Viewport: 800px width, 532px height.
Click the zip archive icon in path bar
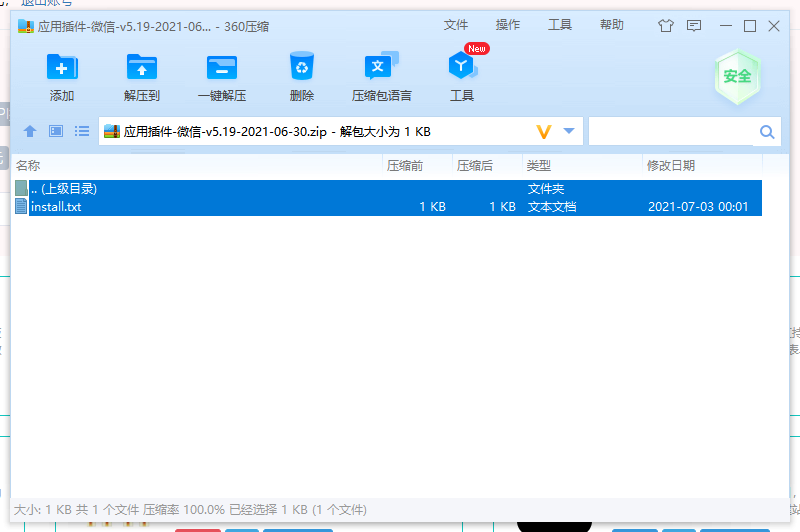(x=112, y=132)
